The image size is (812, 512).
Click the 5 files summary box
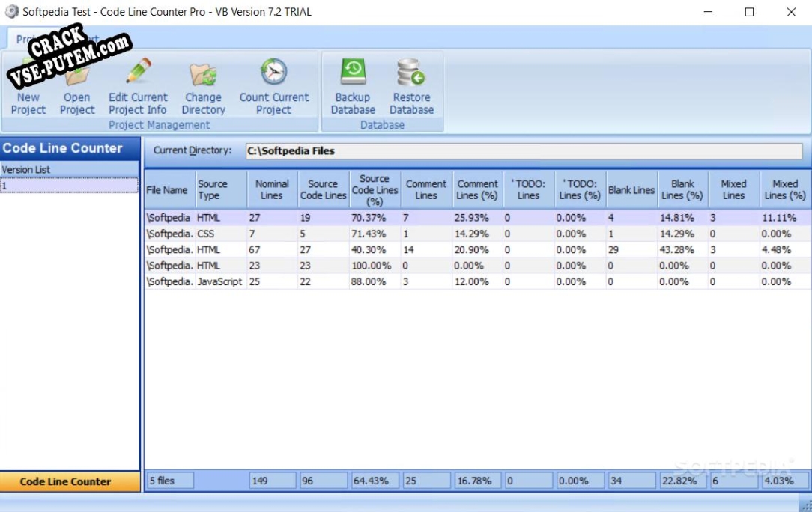[x=170, y=481]
